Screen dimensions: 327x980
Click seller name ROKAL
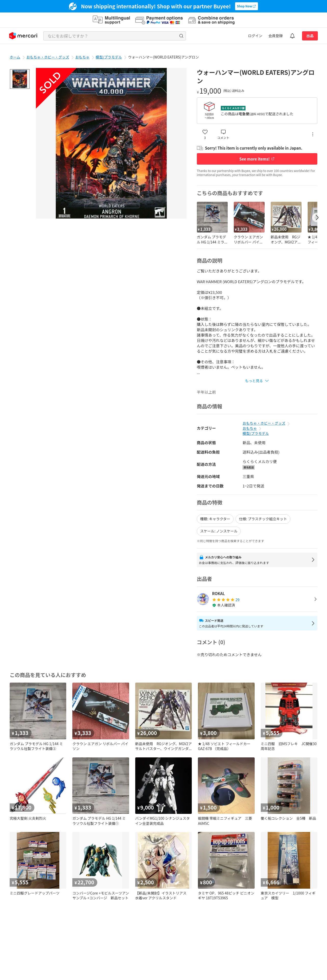[x=219, y=594]
